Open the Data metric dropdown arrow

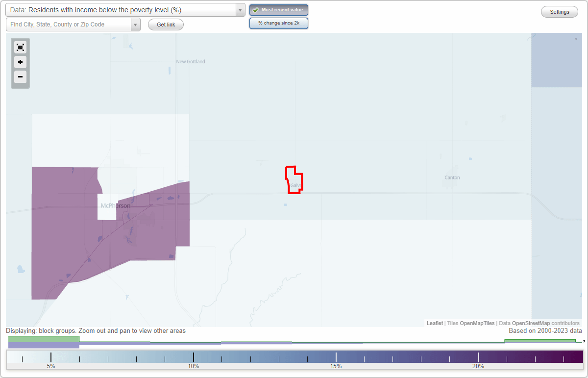[240, 10]
